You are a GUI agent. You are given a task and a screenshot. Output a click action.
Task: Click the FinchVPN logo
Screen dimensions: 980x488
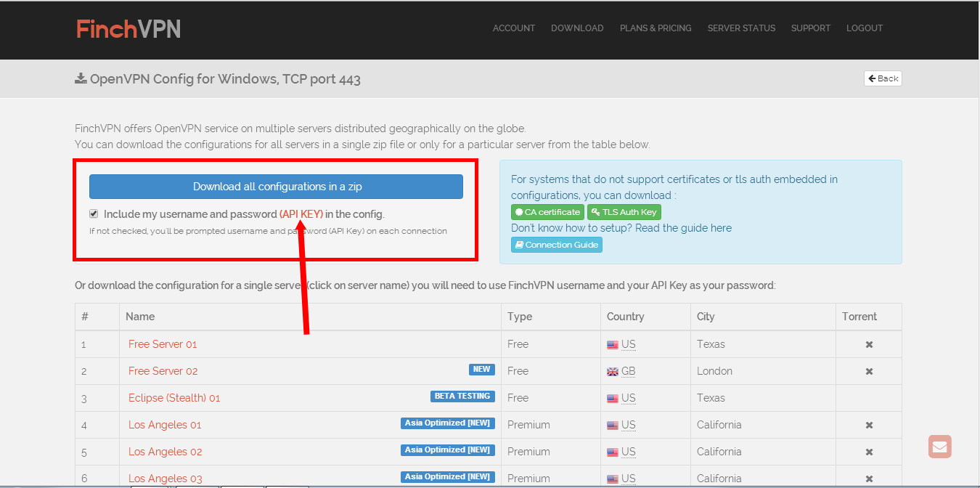pyautogui.click(x=128, y=28)
